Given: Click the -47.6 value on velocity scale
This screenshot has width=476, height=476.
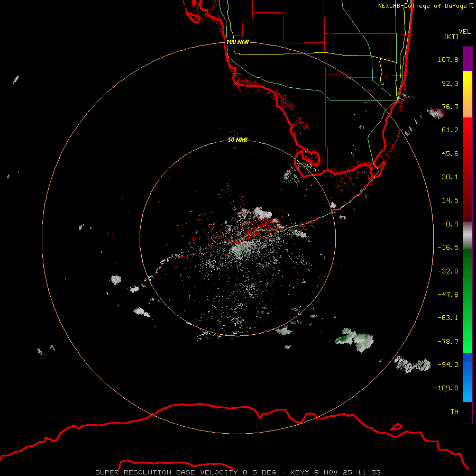Looking at the screenshot, I should pyautogui.click(x=448, y=295).
